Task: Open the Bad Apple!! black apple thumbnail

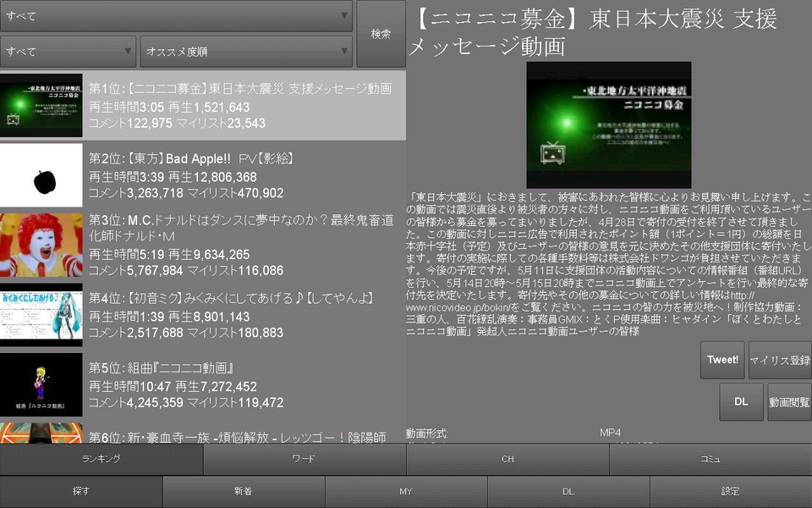Action: point(41,175)
